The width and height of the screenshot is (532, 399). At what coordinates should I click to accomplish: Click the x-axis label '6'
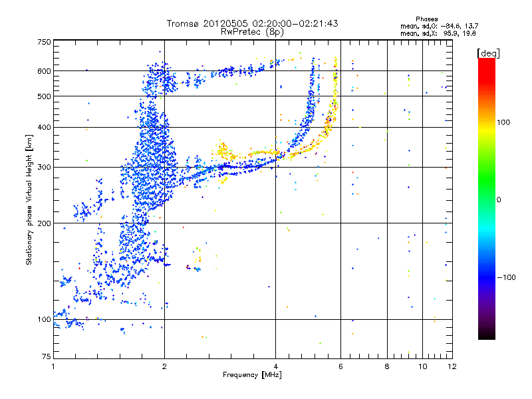click(x=340, y=366)
